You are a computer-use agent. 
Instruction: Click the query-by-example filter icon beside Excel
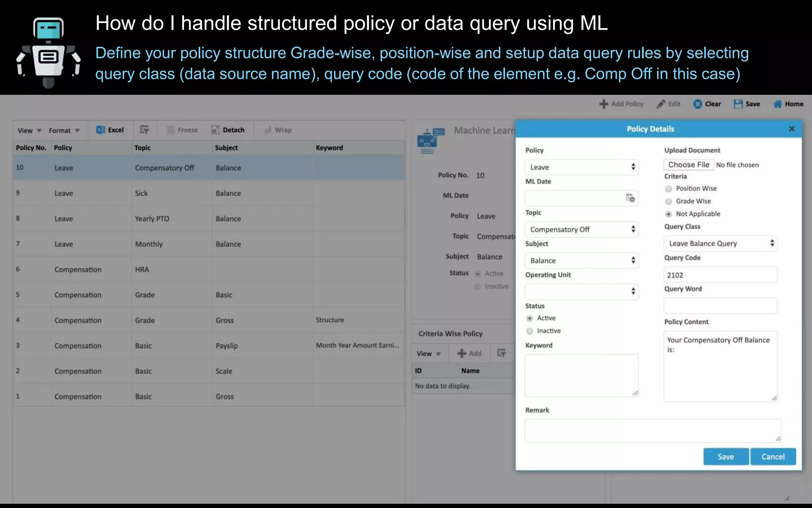click(x=144, y=130)
